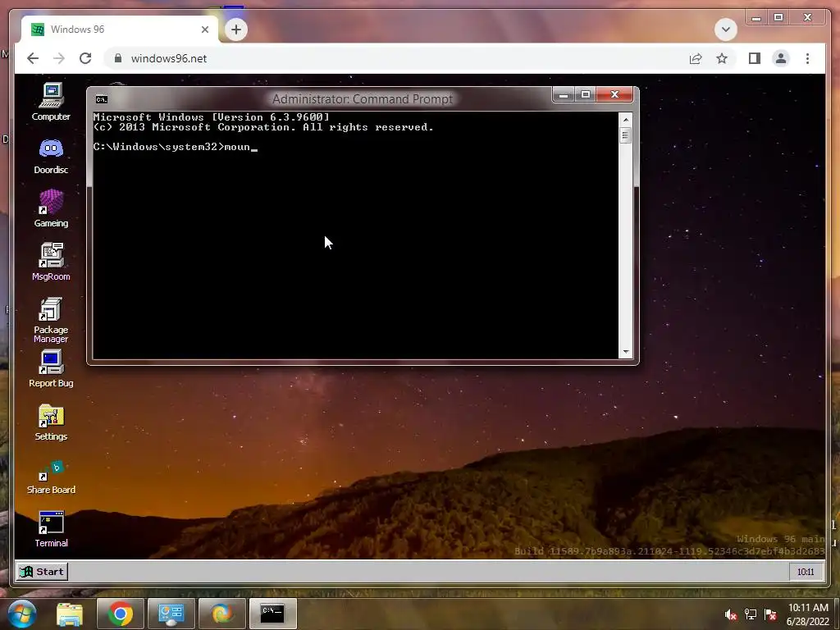
Task: Click the 'C:\Windows\system32>moun' prompt line
Action: point(176,147)
